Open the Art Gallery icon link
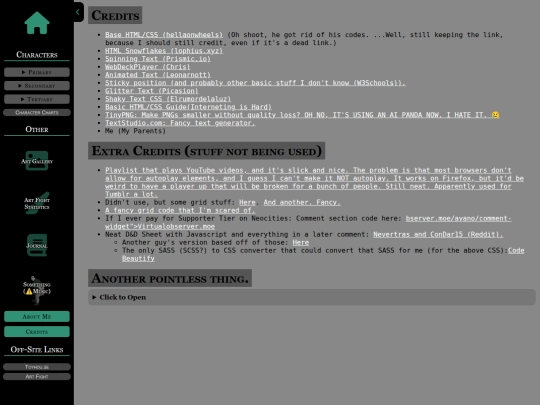The image size is (540, 405). pos(37,161)
